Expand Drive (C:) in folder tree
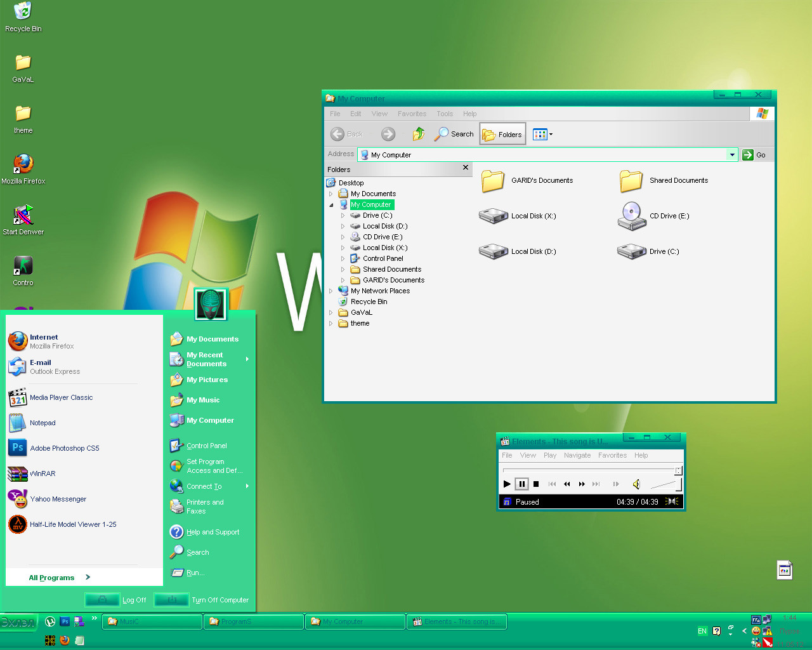This screenshot has width=812, height=650. (x=343, y=216)
